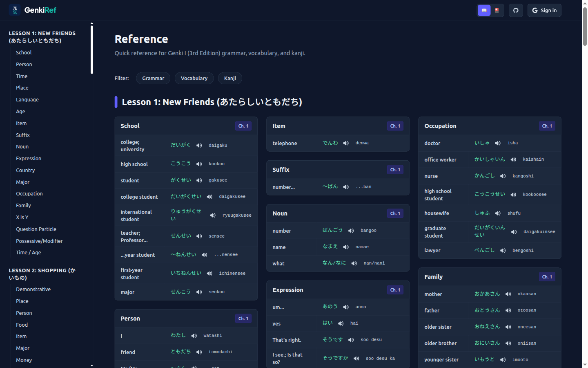Open Occupation in sidebar
The width and height of the screenshot is (588, 368).
(x=29, y=194)
